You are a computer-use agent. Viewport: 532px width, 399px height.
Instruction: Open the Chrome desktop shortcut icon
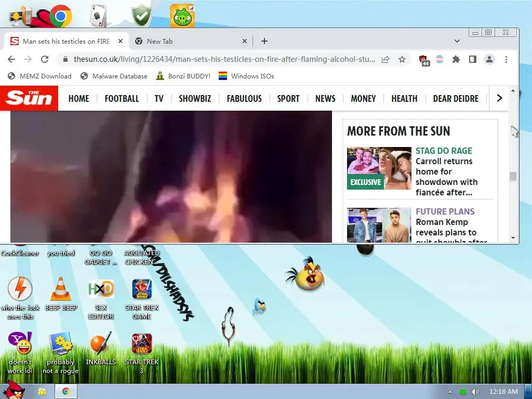coord(61,16)
